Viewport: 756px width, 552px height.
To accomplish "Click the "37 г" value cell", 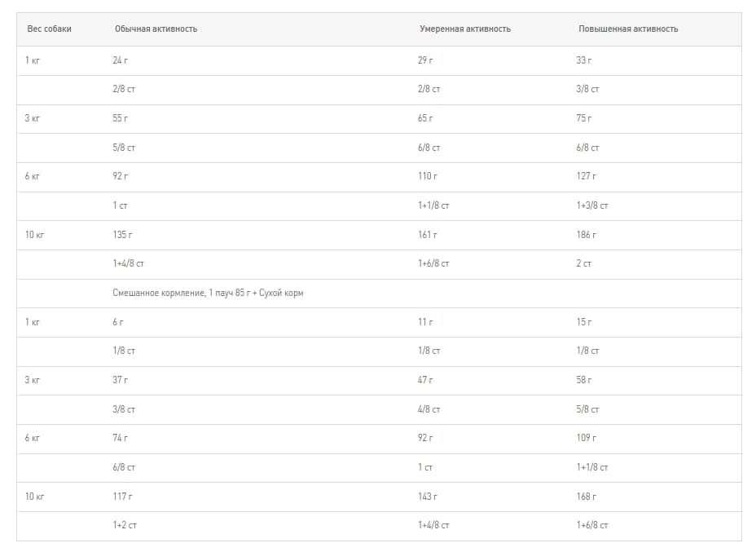I will [x=121, y=380].
